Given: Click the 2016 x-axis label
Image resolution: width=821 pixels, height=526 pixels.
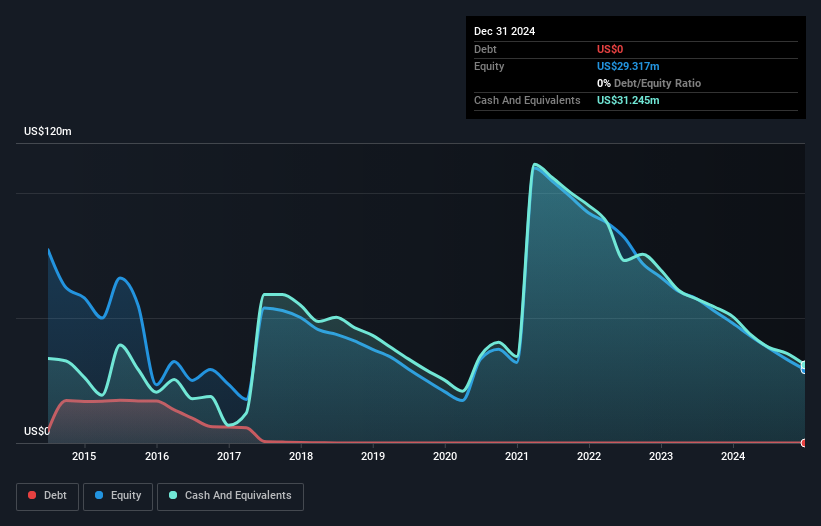Looking at the screenshot, I should 157,456.
